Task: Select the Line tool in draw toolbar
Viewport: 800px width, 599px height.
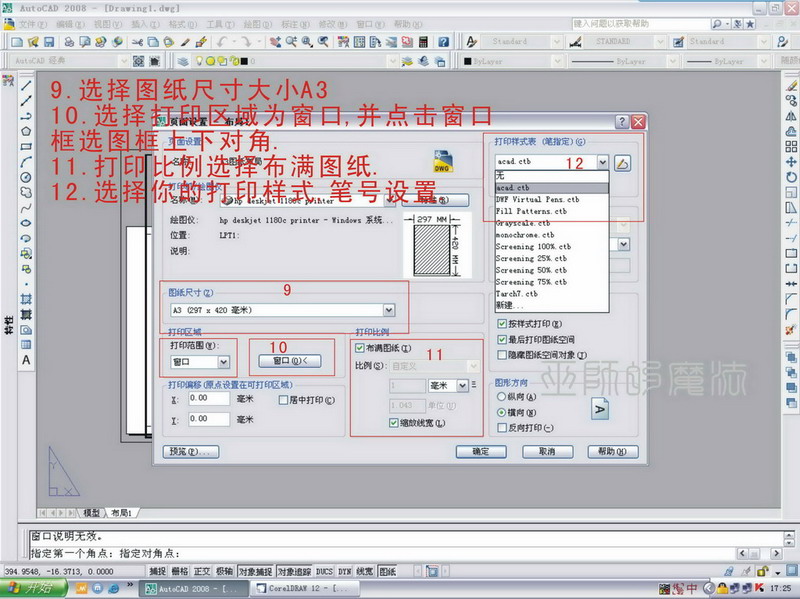Action: [x=26, y=86]
